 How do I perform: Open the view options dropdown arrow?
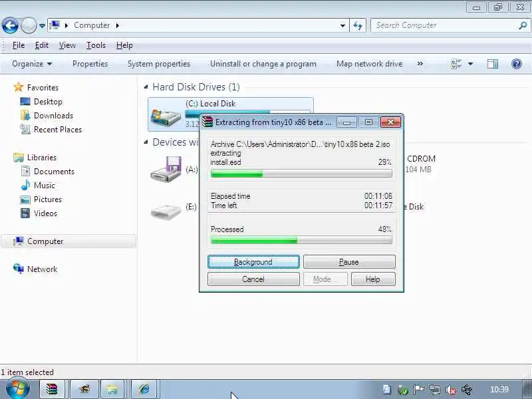click(x=471, y=64)
